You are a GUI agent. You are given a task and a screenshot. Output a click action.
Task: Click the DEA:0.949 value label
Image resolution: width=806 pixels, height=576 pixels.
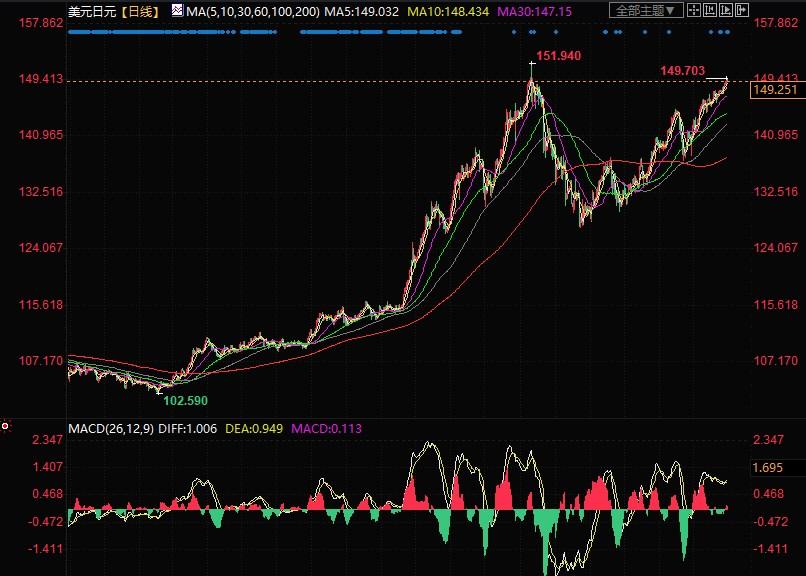coord(257,429)
